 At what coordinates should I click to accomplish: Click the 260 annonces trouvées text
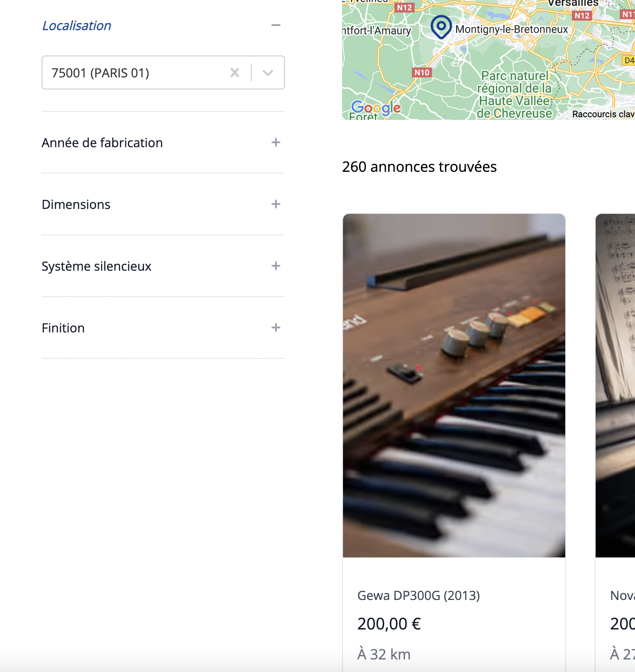(x=419, y=167)
